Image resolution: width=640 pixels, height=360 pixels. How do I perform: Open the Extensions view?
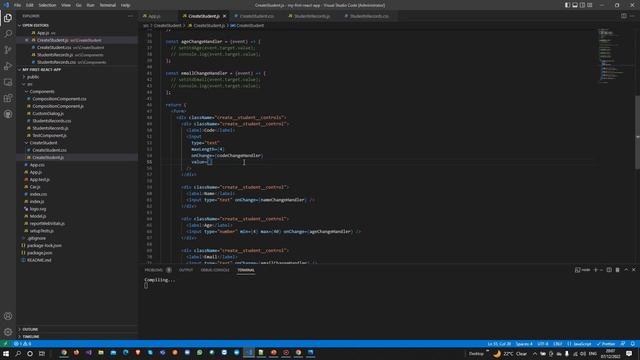8,98
